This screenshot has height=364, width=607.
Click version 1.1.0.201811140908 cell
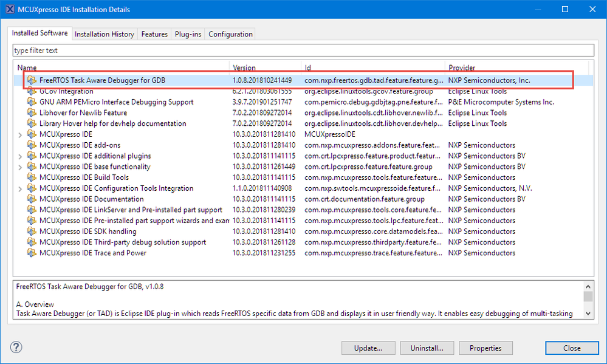pyautogui.click(x=262, y=188)
